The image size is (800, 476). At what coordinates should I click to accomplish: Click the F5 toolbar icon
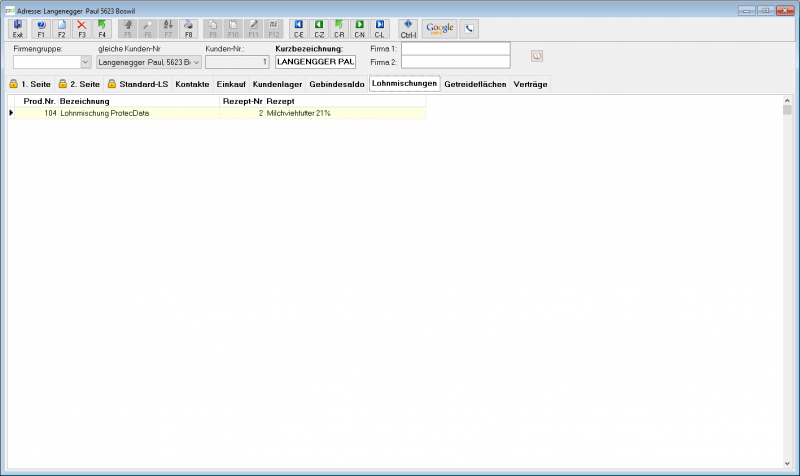[x=128, y=29]
